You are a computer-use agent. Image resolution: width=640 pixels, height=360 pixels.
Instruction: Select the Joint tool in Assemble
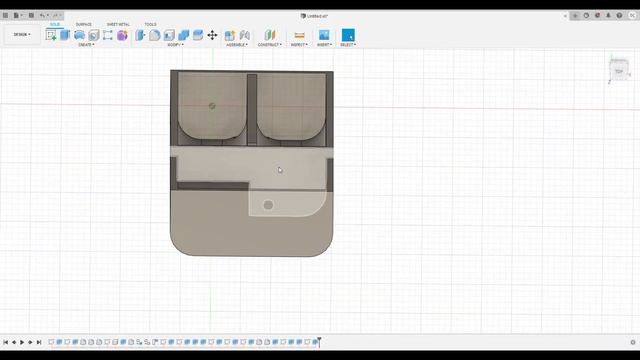[x=244, y=35]
